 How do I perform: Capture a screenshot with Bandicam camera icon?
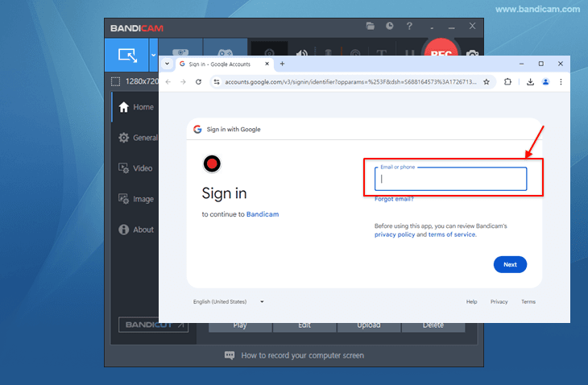click(472, 52)
